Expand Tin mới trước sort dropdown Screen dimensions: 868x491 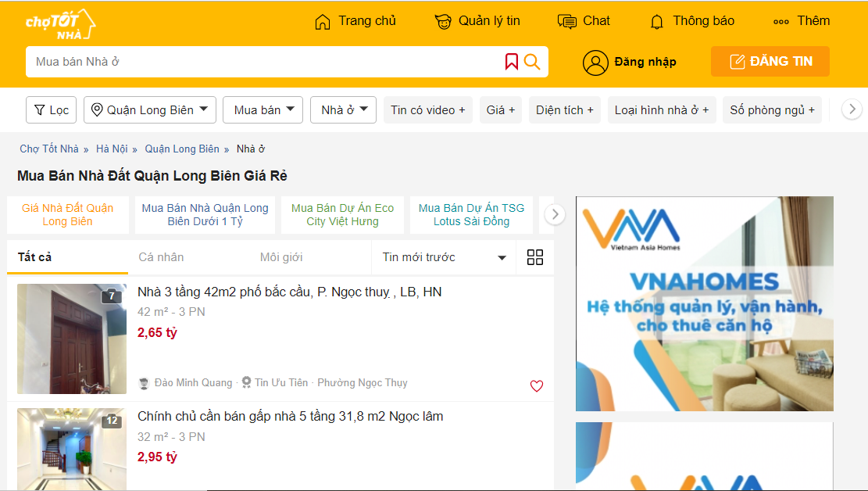[x=444, y=257]
